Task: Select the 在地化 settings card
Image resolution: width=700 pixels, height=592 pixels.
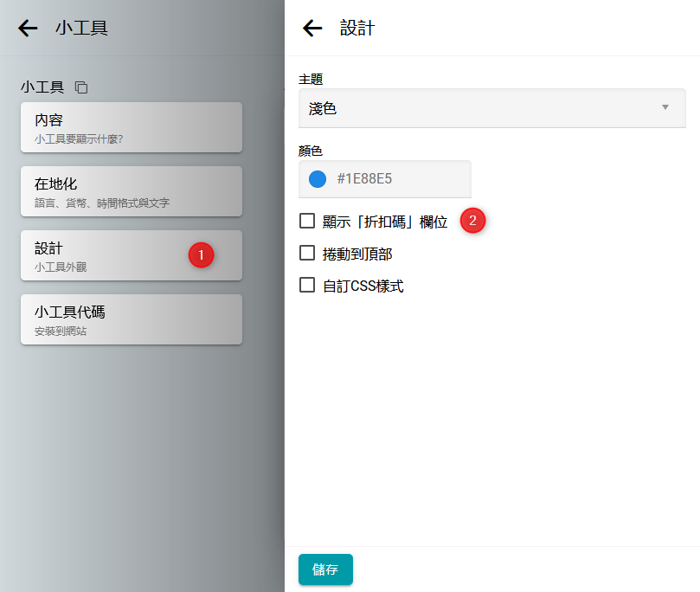Action: coord(131,191)
